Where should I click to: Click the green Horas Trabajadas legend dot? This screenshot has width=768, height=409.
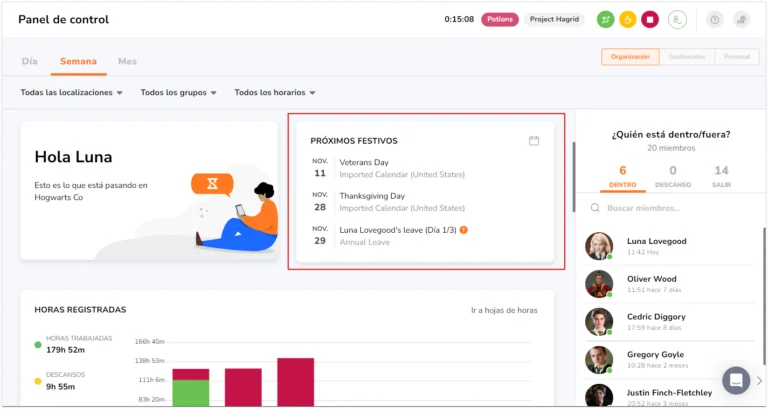(38, 345)
